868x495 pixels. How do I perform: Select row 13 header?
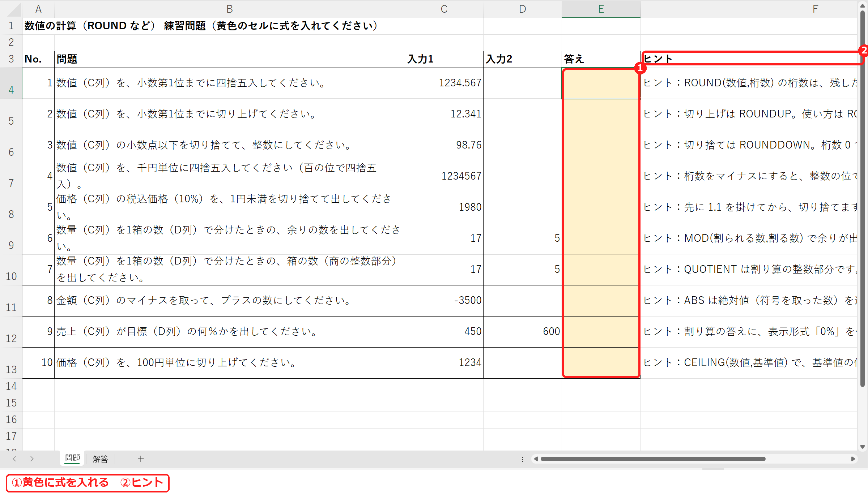11,363
